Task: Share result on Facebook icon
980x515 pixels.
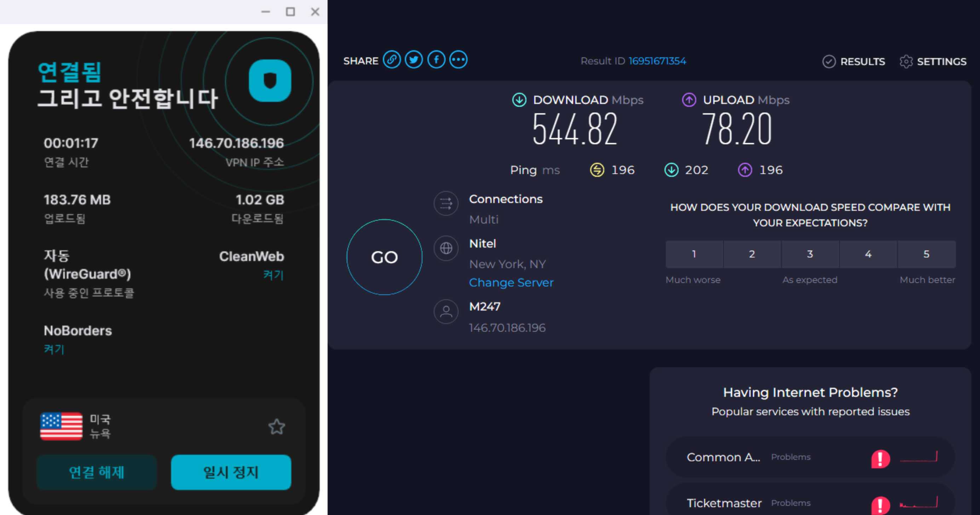Action: [x=436, y=60]
